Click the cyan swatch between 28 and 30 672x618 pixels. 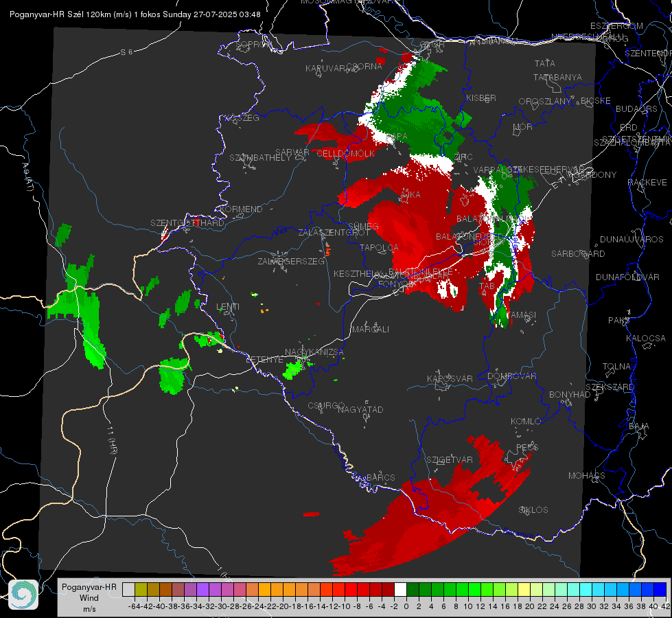[x=586, y=589]
